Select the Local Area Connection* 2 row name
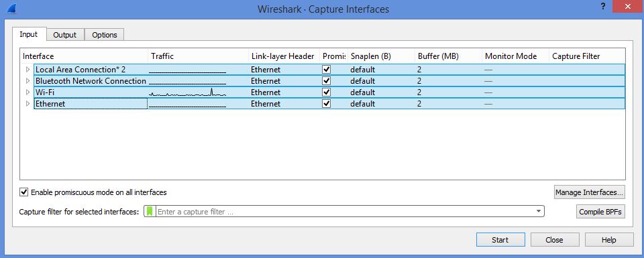This screenshot has height=258, width=644. (x=80, y=69)
